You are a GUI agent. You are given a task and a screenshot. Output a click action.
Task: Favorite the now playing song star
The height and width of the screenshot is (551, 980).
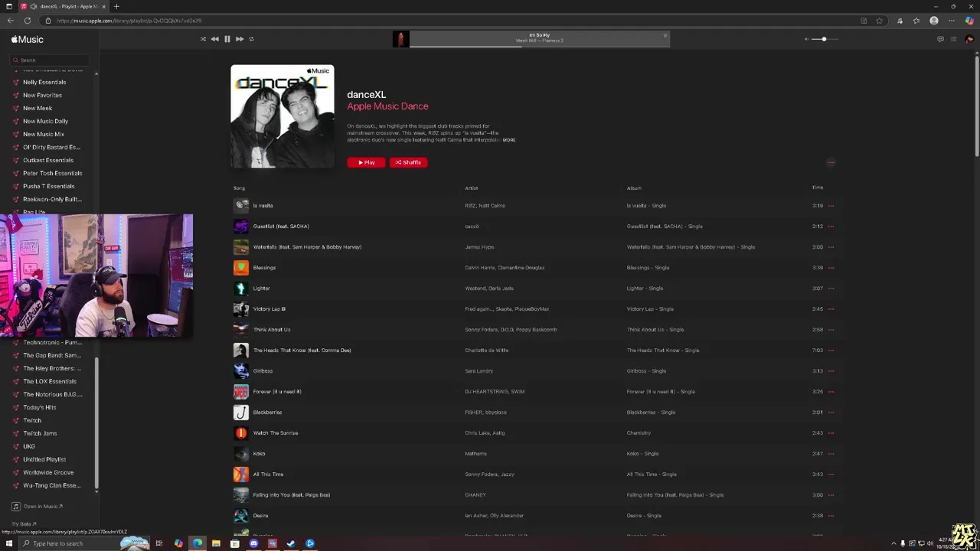(x=665, y=35)
